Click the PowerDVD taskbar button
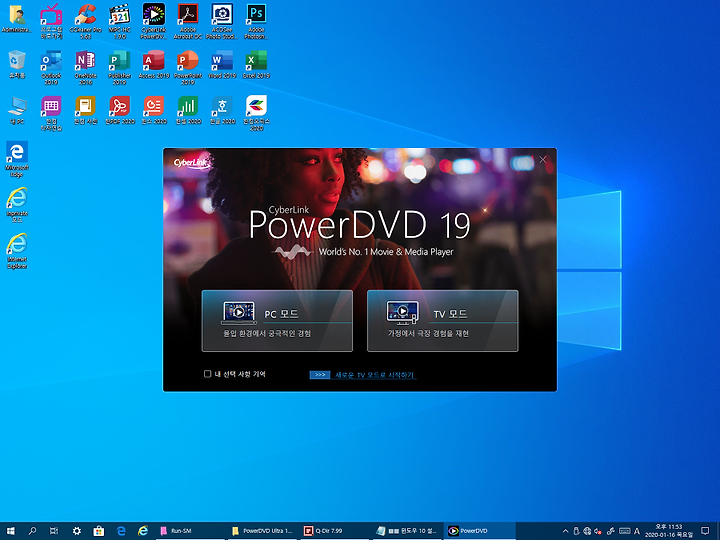The width and height of the screenshot is (720, 540). click(x=479, y=531)
